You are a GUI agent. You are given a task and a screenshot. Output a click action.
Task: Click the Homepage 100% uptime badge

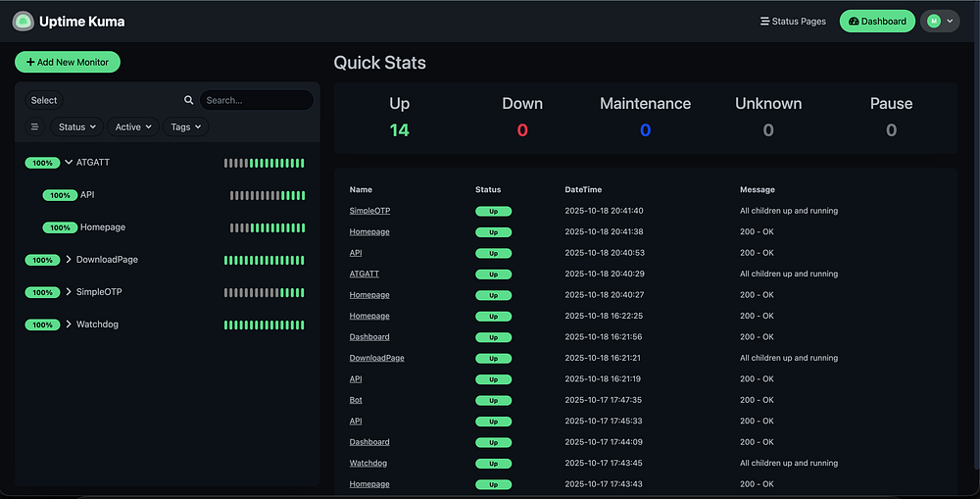60,227
